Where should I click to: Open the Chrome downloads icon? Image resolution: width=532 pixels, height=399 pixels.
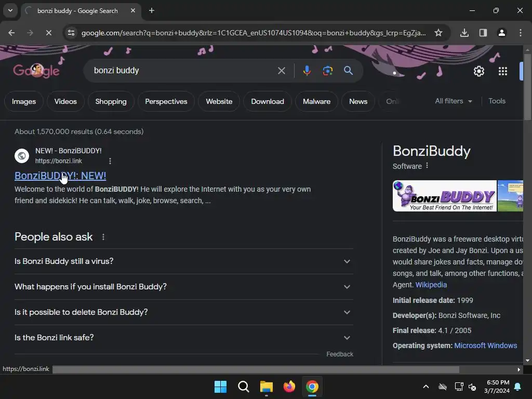tap(464, 33)
